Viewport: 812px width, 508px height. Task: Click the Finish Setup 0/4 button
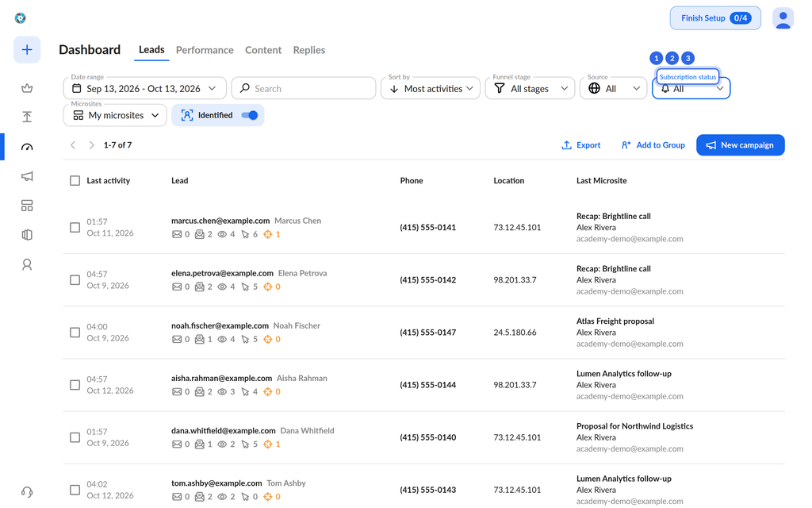tap(715, 18)
